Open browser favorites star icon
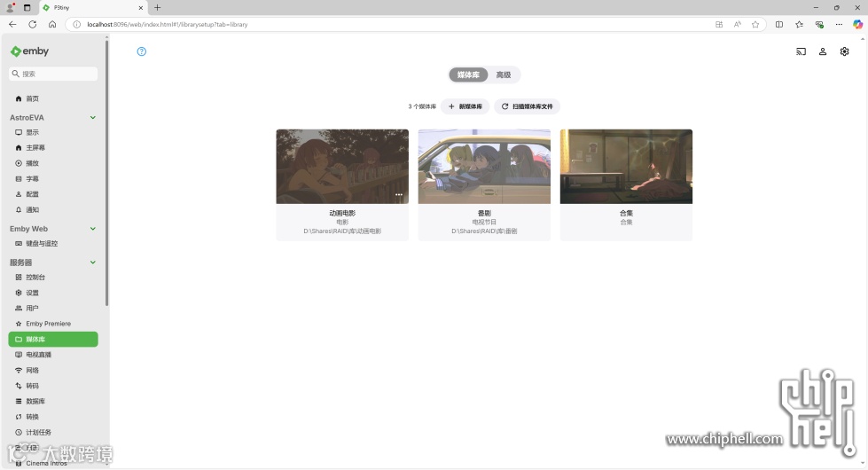868x470 pixels. coord(755,24)
